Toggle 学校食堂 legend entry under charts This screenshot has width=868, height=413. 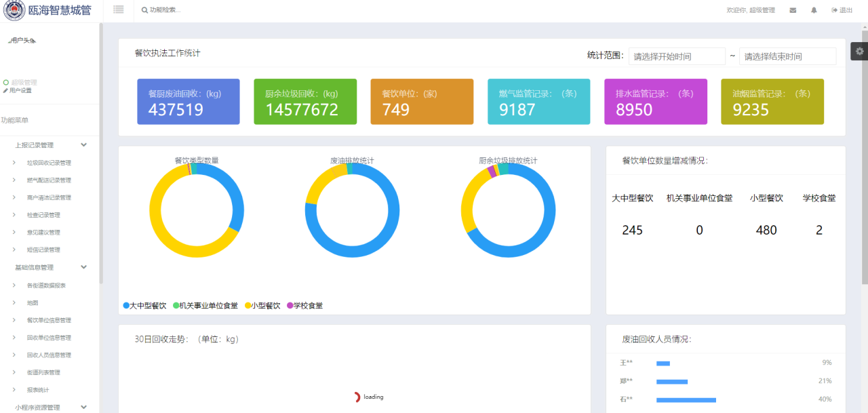[304, 306]
